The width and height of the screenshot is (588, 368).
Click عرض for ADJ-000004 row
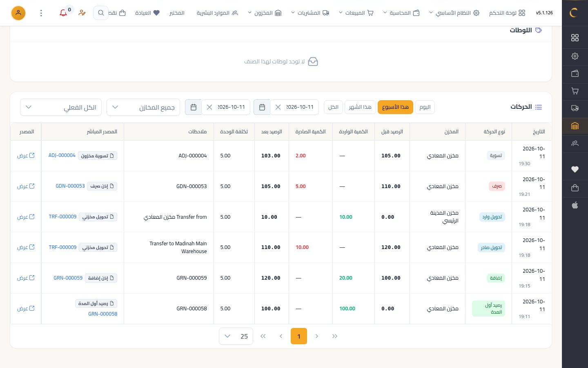(26, 156)
